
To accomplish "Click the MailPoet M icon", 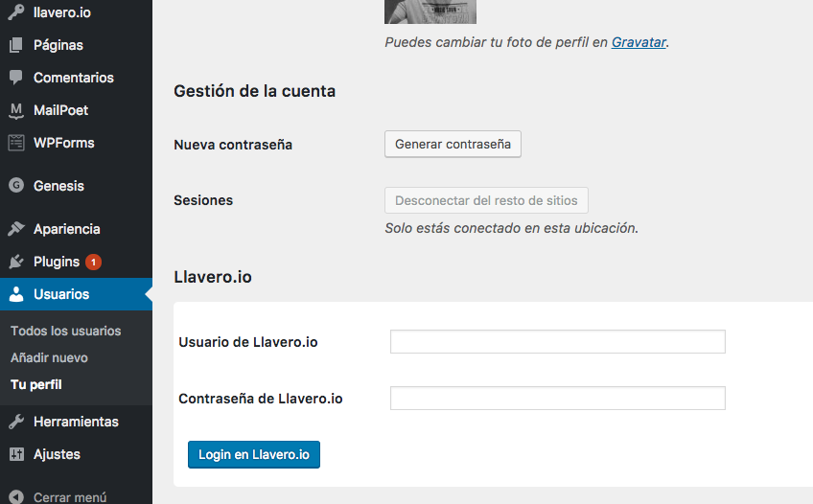I will (x=16, y=110).
